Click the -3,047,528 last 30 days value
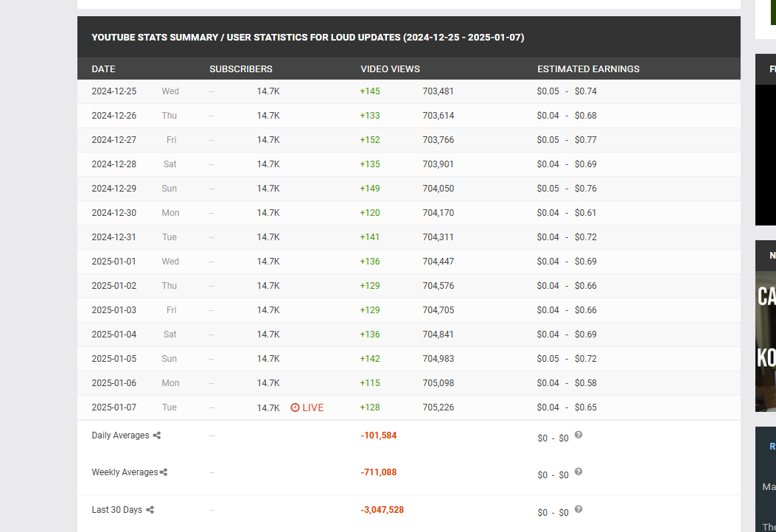Screen dimensions: 776x532 tap(382, 509)
